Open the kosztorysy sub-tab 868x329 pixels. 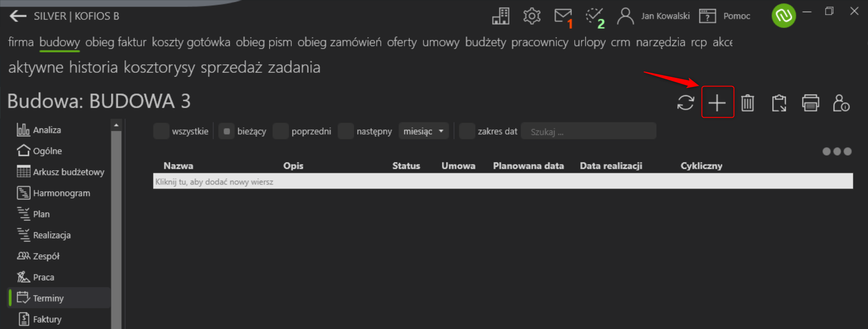(160, 67)
